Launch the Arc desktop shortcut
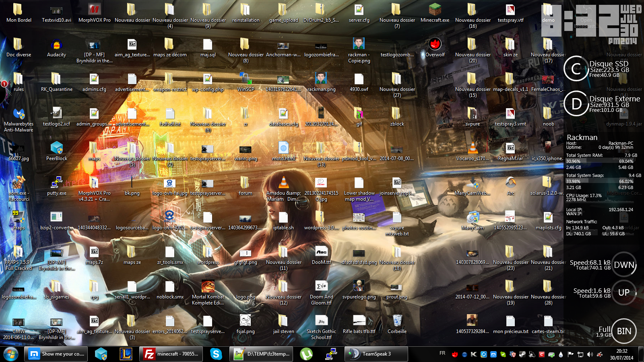The width and height of the screenshot is (644, 362). [x=510, y=186]
